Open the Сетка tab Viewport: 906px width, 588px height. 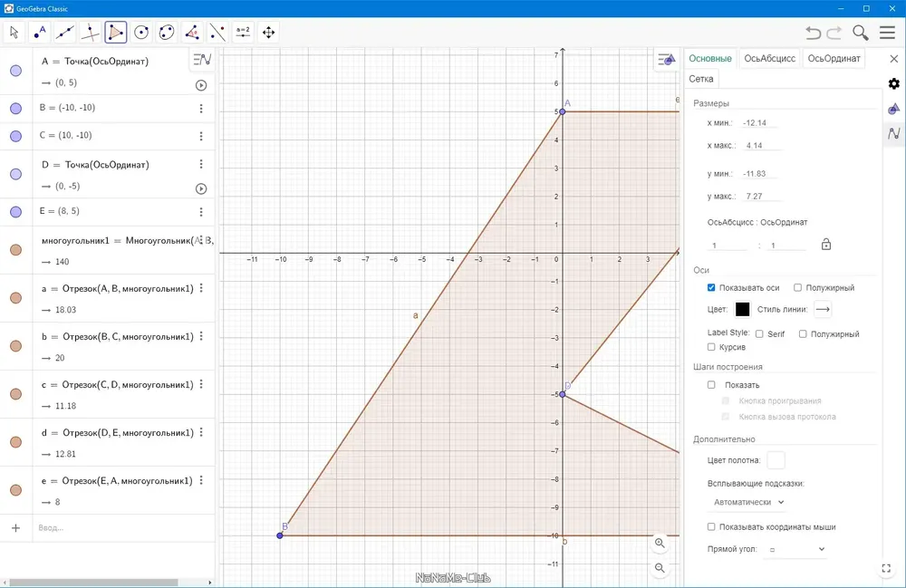(x=701, y=79)
